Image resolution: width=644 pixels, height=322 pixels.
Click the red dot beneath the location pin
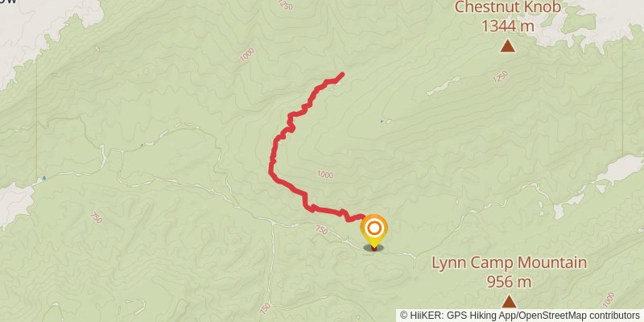[x=374, y=248]
